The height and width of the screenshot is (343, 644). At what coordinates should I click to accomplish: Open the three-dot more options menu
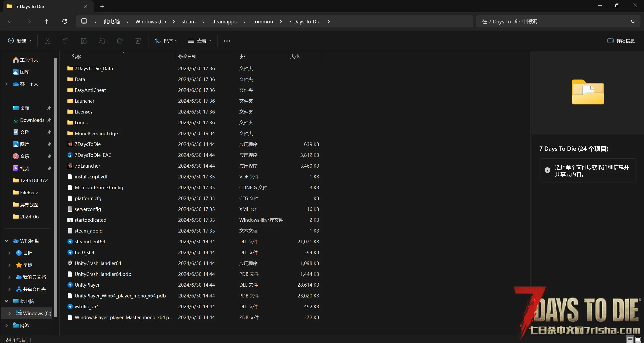227,41
